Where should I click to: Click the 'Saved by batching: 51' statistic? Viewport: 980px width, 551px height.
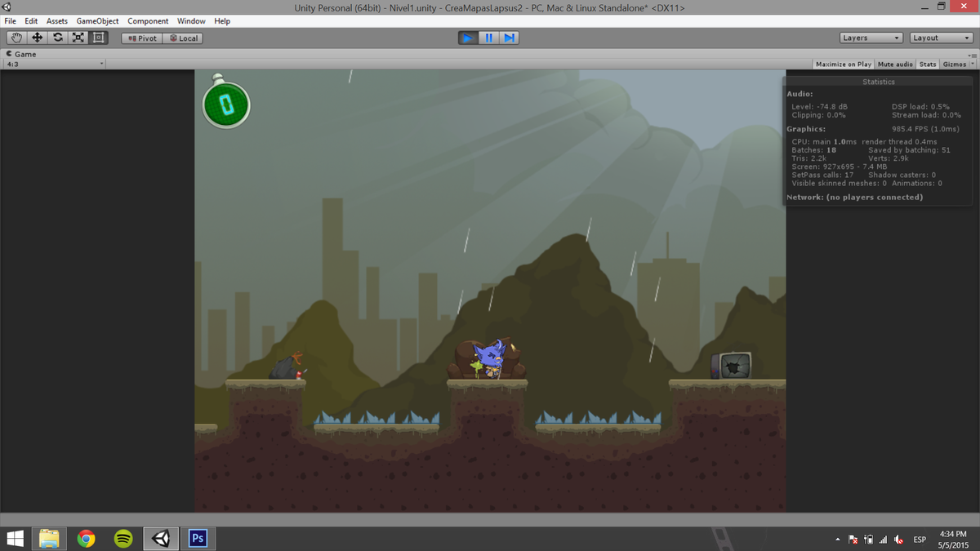pyautogui.click(x=909, y=150)
